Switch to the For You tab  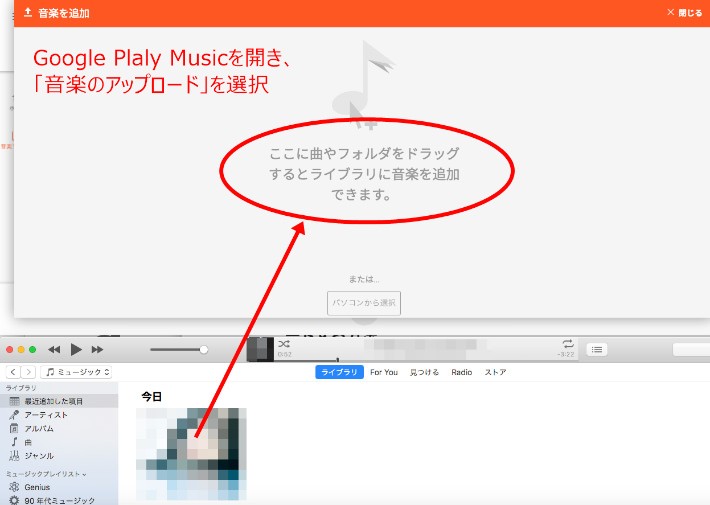(x=384, y=372)
